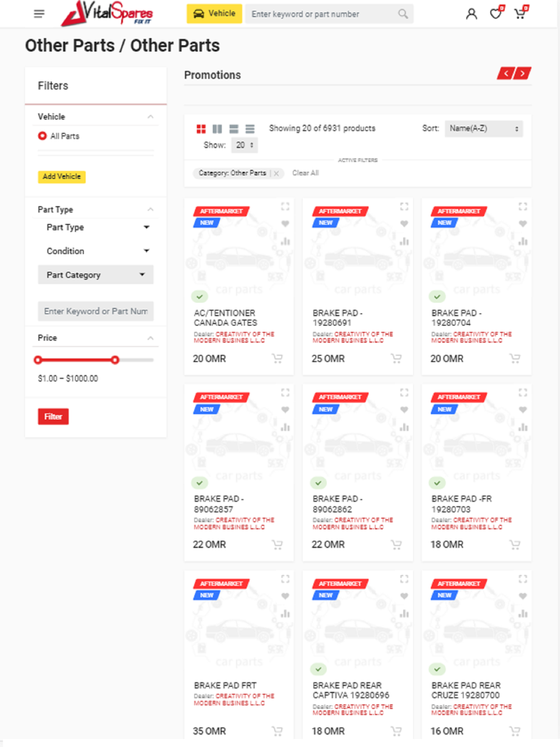
Task: Add BRAKE PAD FRT to wishlist
Action: [x=285, y=596]
